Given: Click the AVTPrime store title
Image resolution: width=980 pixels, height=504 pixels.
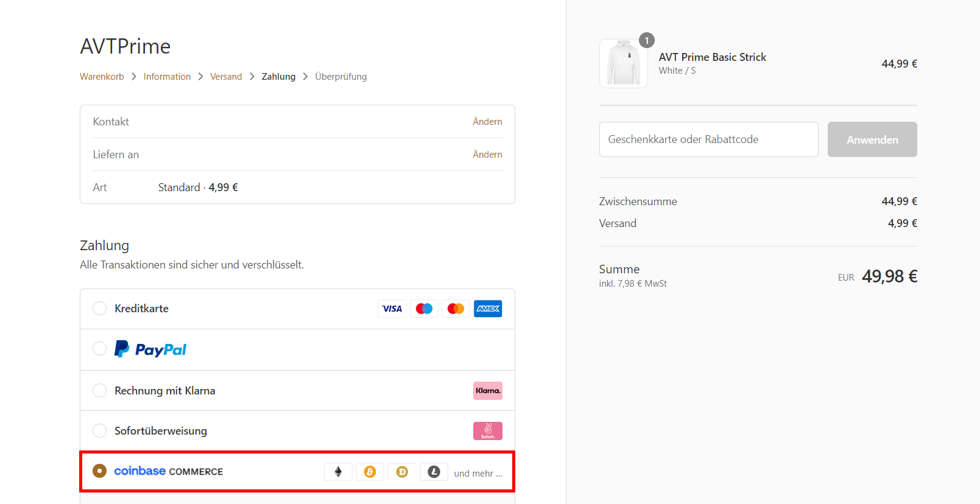Looking at the screenshot, I should click(125, 46).
